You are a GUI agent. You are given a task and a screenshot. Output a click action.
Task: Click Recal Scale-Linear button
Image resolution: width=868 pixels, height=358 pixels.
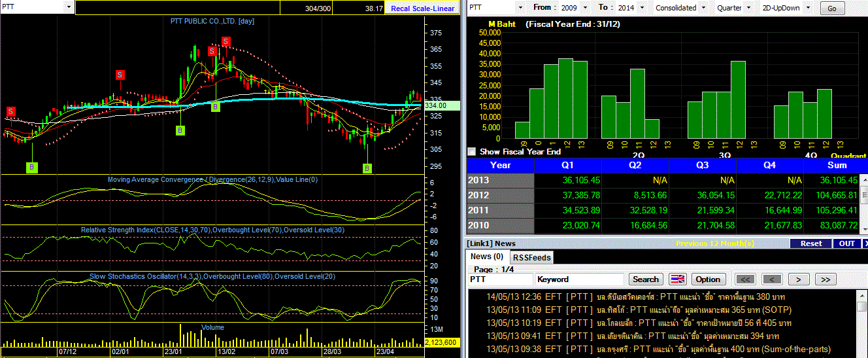pos(422,8)
